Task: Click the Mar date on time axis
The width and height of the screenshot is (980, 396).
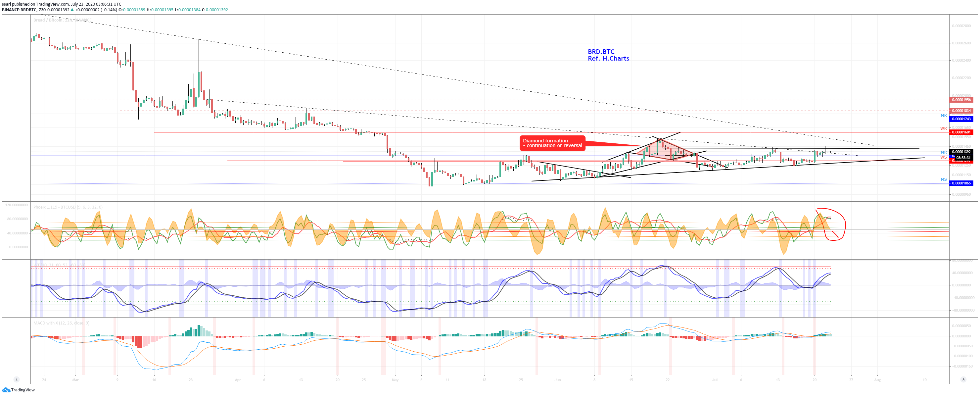Action: 75,380
